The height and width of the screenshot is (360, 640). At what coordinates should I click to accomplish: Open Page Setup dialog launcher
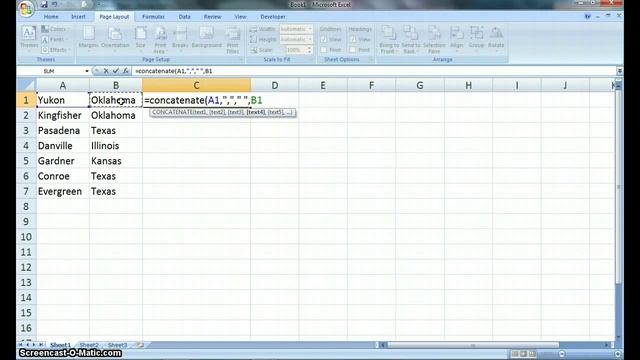(x=242, y=60)
